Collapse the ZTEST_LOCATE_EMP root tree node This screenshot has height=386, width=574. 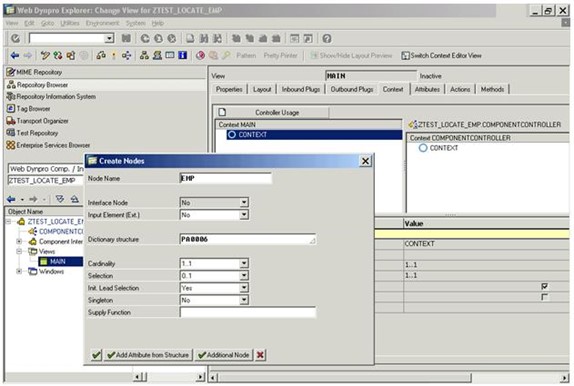point(9,221)
